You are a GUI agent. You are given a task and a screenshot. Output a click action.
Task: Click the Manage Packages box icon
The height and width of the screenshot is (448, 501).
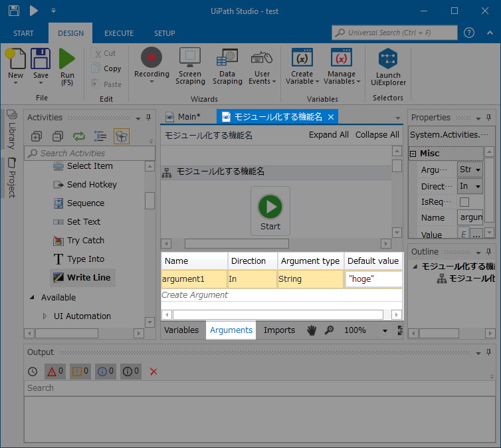pyautogui.click(x=122, y=136)
